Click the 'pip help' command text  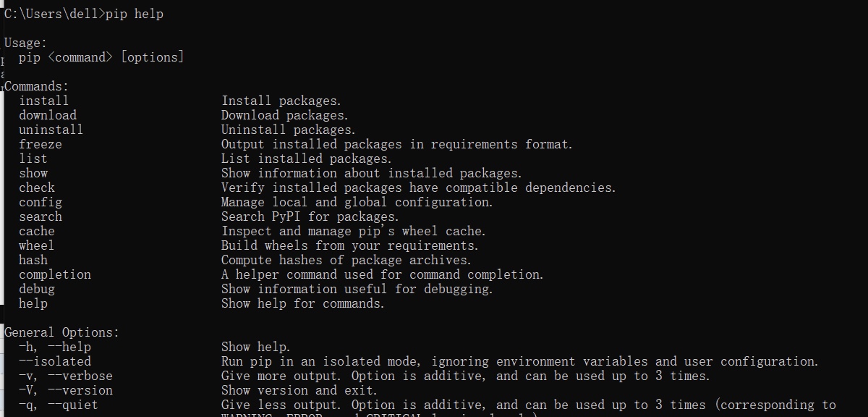coord(135,14)
